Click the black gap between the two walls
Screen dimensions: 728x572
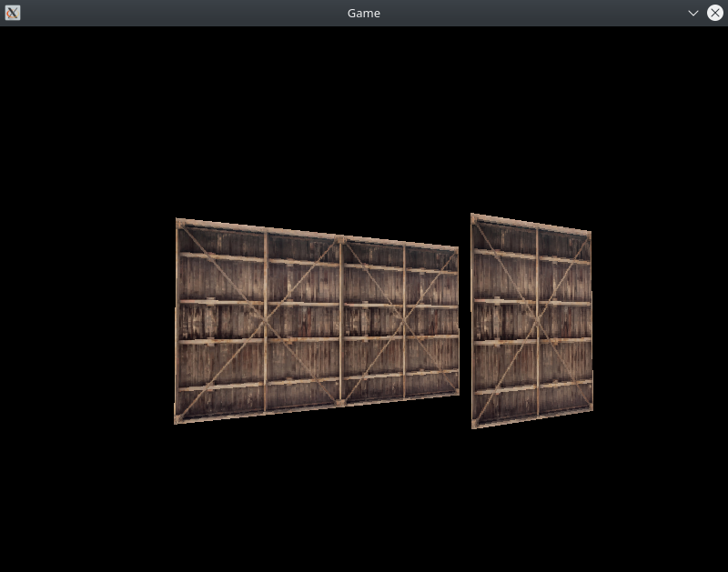pyautogui.click(x=465, y=320)
